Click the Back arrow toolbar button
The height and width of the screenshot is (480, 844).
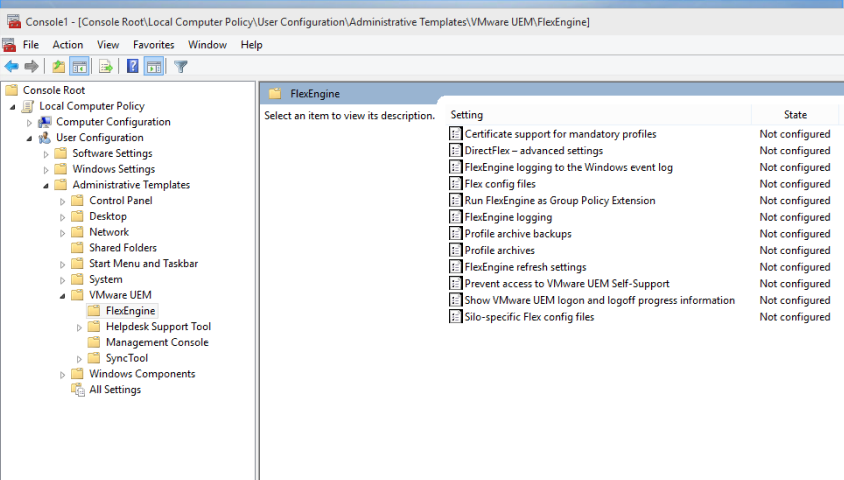[12, 67]
